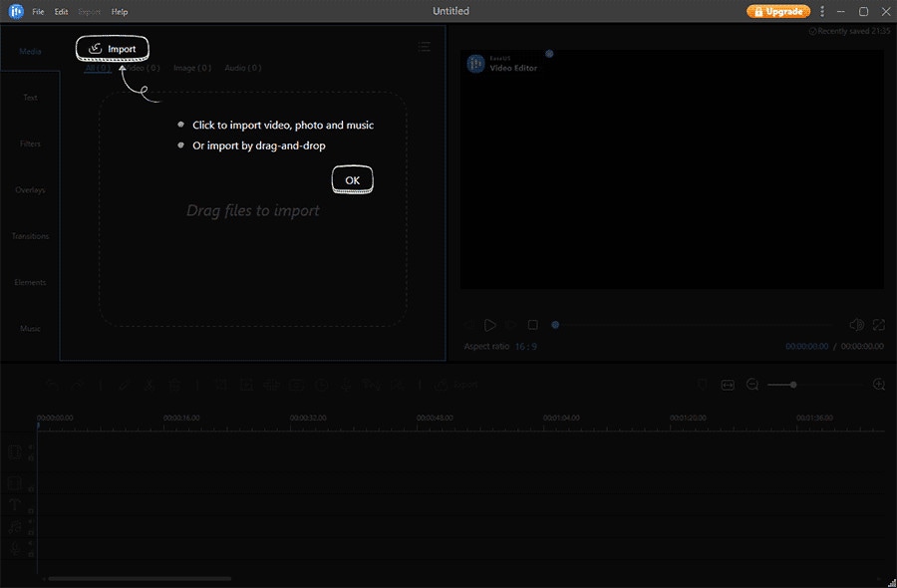Open the Music tab
897x588 pixels.
[30, 329]
